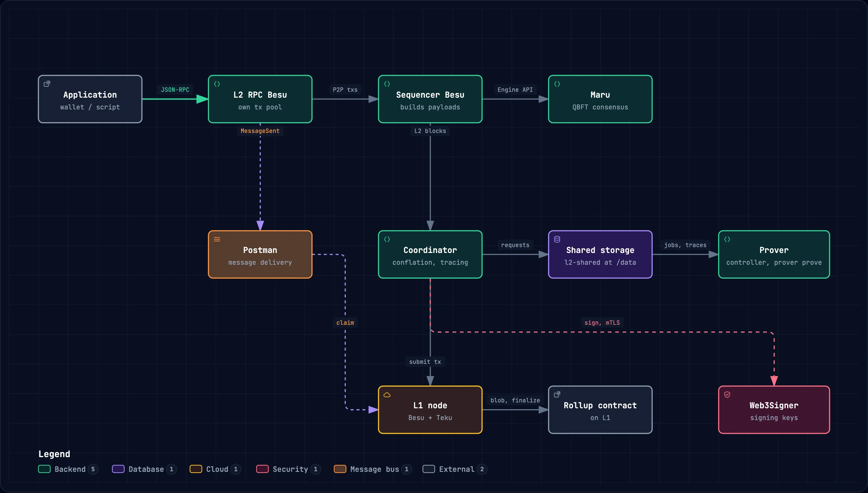Select the Application wallet / script node
This screenshot has height=493, width=868.
tap(90, 99)
